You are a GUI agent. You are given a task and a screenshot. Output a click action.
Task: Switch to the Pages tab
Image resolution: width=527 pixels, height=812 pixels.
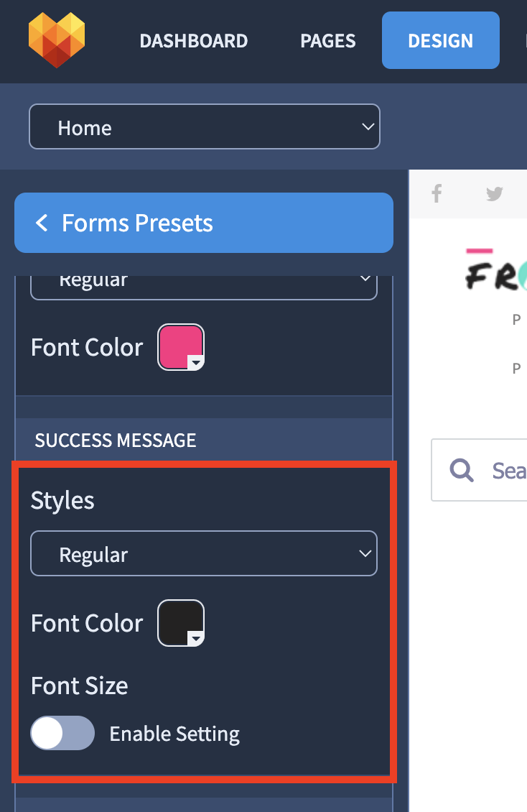pos(328,41)
